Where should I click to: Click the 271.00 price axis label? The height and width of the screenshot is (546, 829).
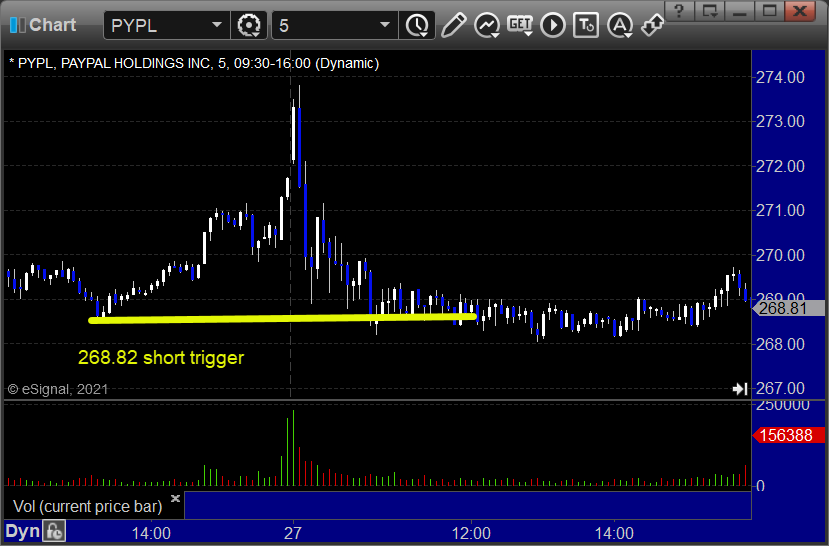pos(780,210)
